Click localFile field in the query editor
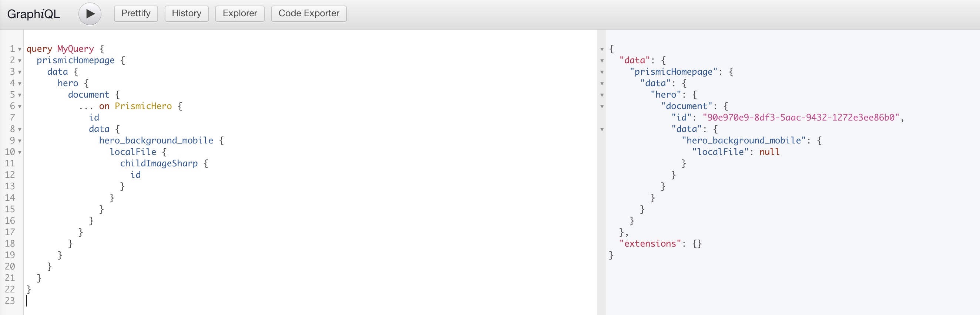Screen dimensions: 980x315 click(133, 152)
